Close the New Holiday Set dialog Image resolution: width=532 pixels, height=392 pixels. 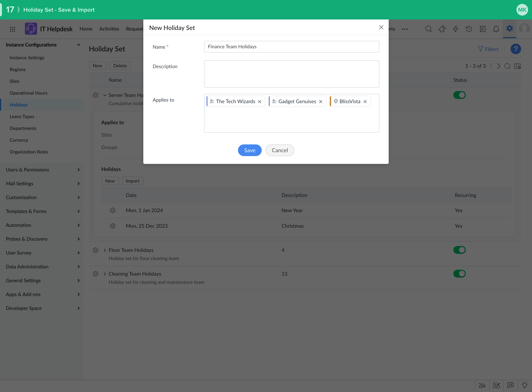point(381,27)
